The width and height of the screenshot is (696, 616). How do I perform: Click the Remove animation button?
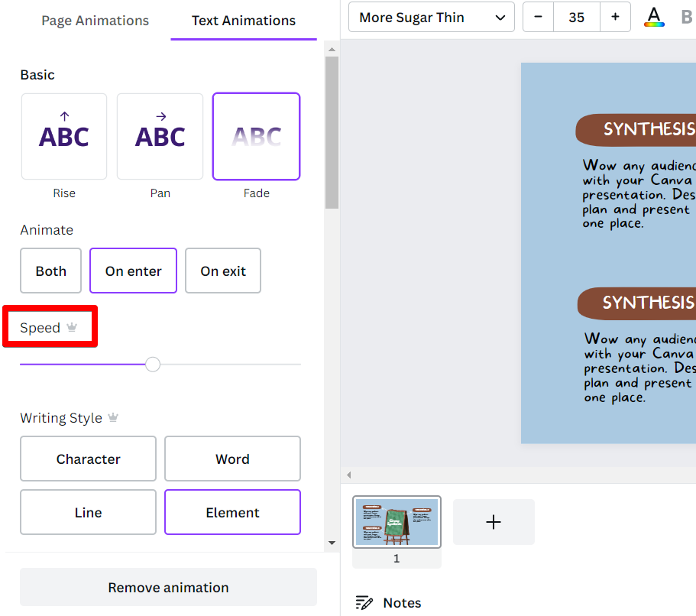click(x=168, y=588)
